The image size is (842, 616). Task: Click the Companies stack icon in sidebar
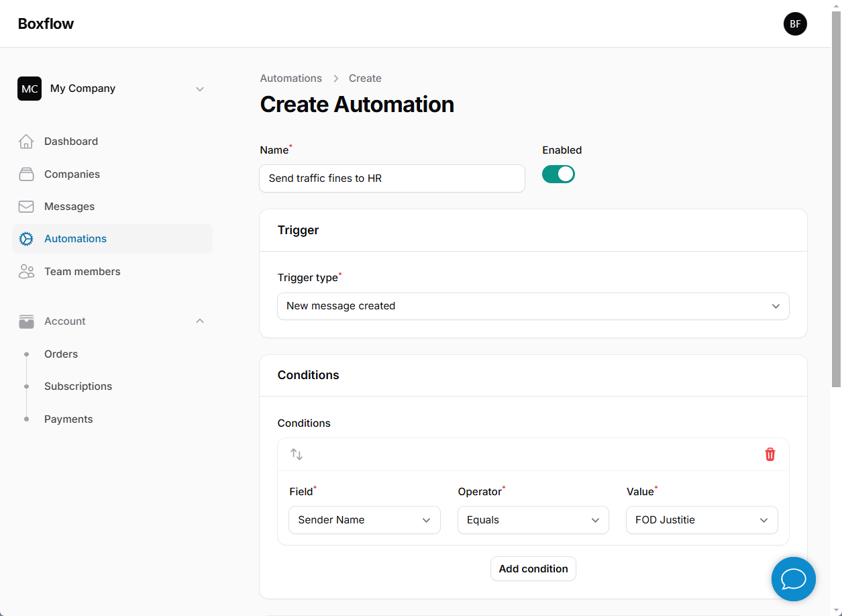(26, 174)
